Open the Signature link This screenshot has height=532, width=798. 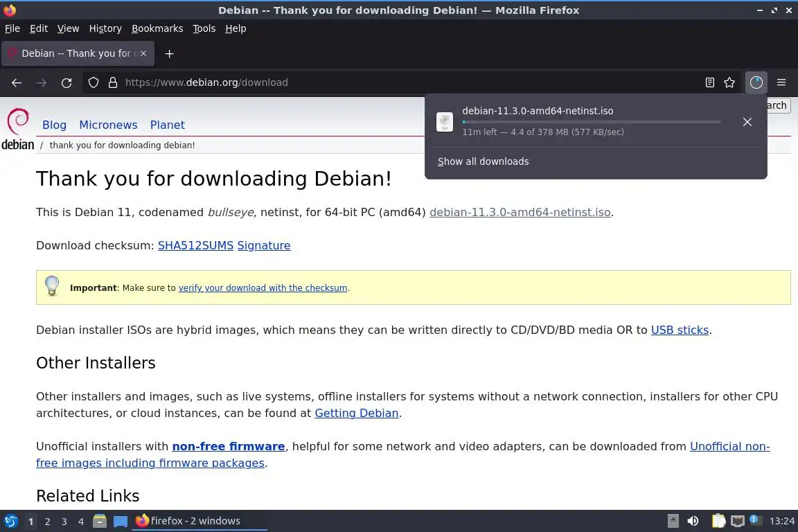[264, 245]
